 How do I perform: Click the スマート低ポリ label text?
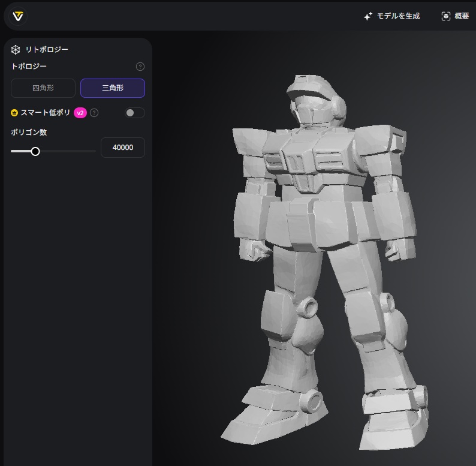point(46,113)
